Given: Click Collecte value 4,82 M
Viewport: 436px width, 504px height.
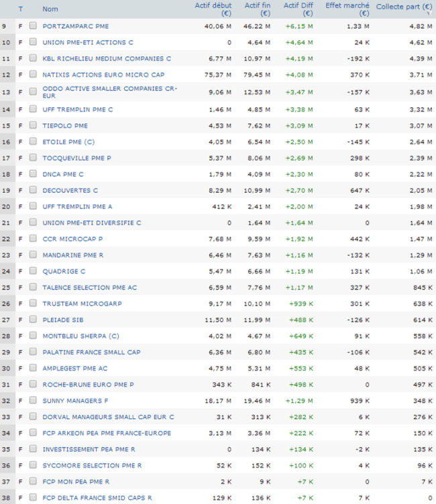Looking at the screenshot, I should [421, 26].
